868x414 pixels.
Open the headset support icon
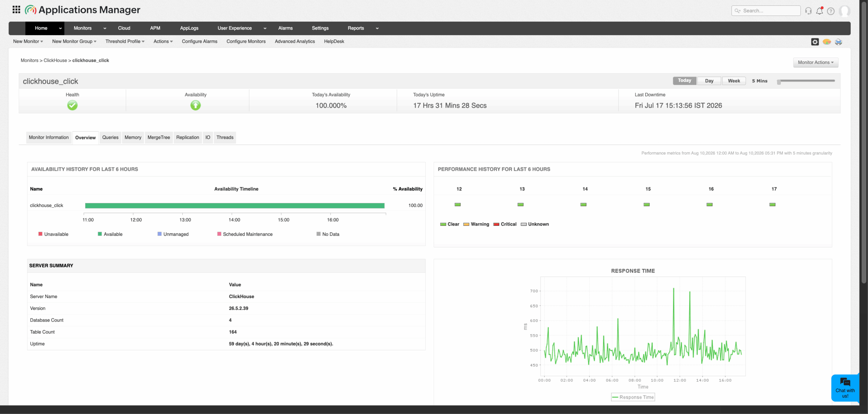[x=808, y=11]
